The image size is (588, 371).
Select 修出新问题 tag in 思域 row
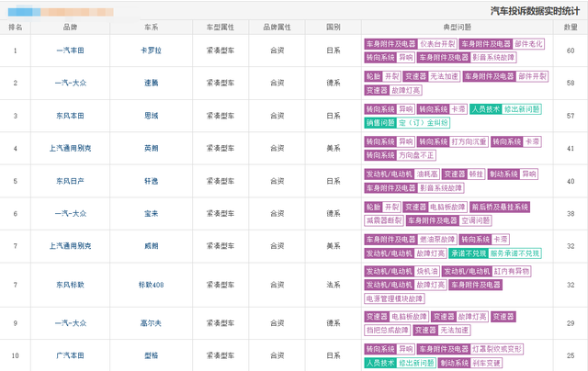point(522,109)
